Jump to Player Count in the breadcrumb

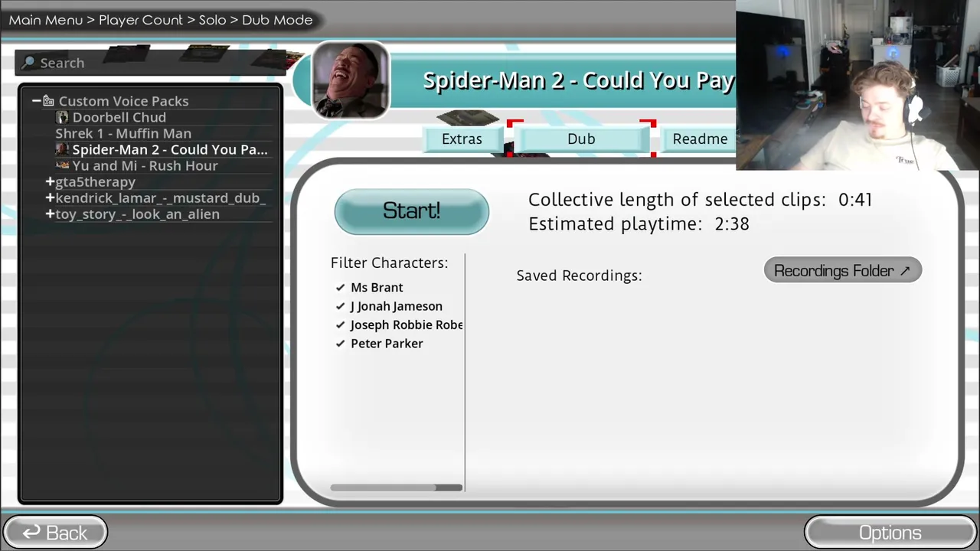click(x=141, y=20)
